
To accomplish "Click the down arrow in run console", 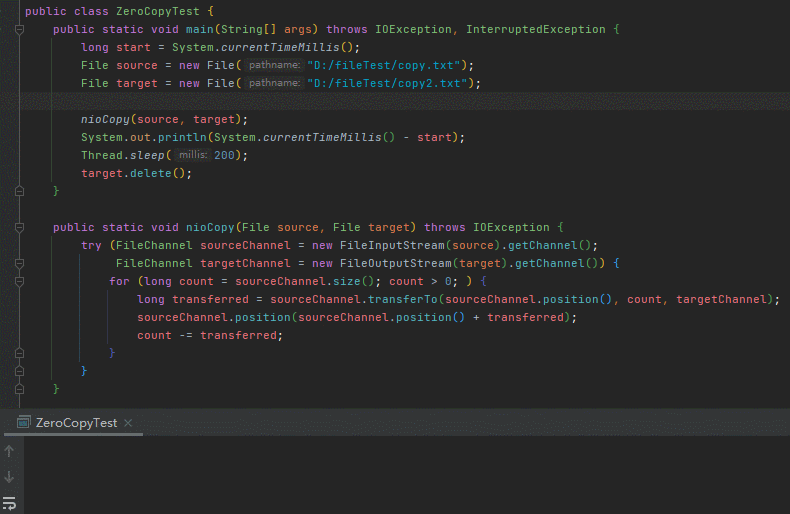I will [x=9, y=477].
